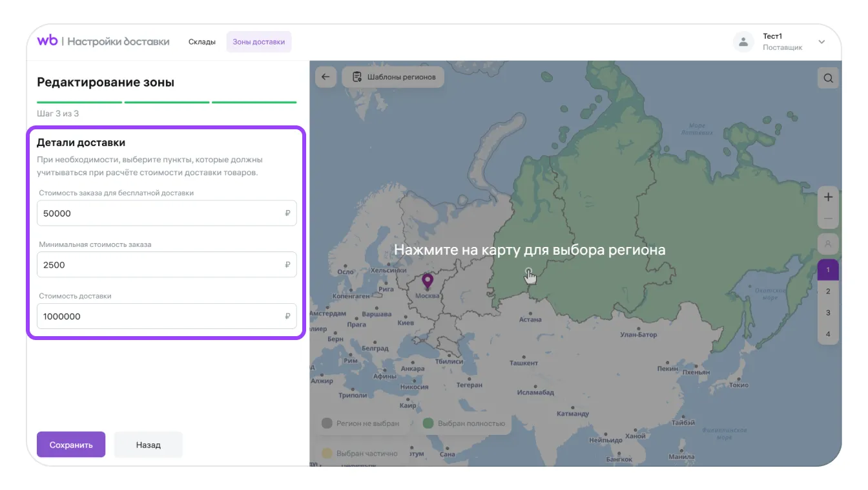Click the back arrow on the map
The width and height of the screenshot is (868, 490).
tap(325, 77)
